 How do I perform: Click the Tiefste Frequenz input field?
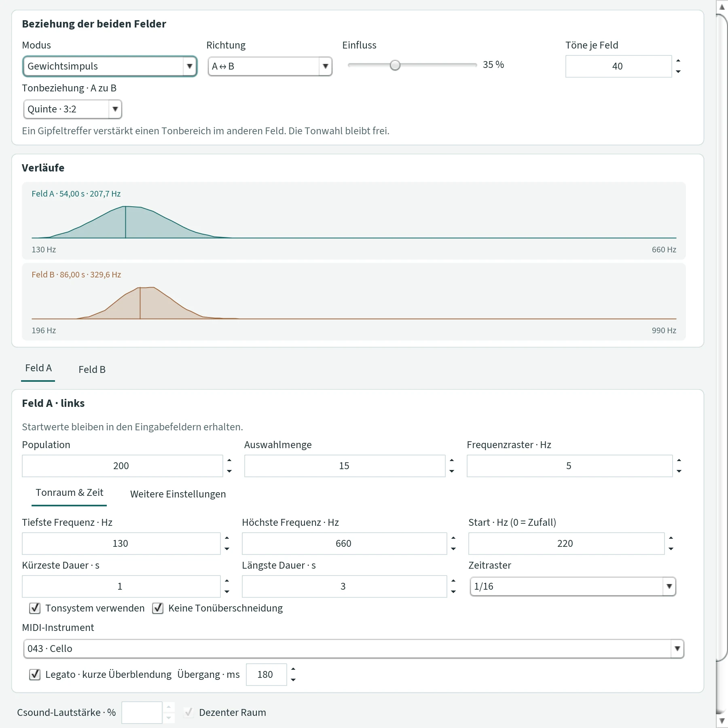tap(121, 544)
